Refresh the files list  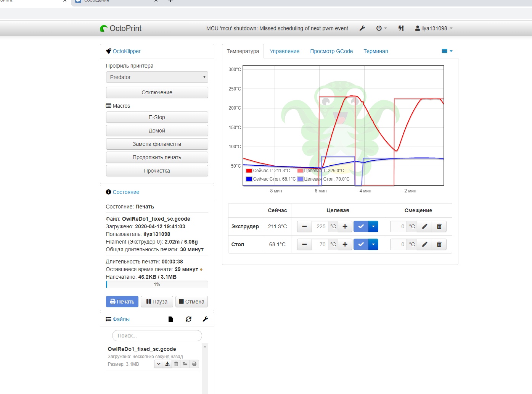pos(188,319)
